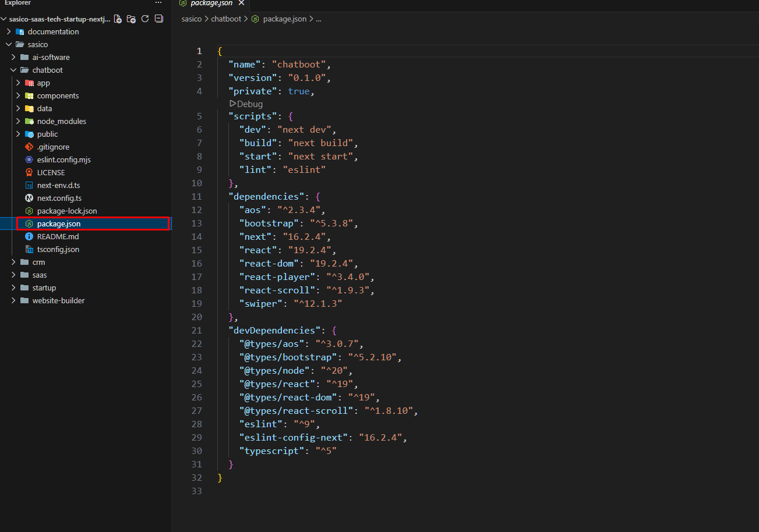
Task: Collapse all folders in Explorer
Action: (x=158, y=19)
